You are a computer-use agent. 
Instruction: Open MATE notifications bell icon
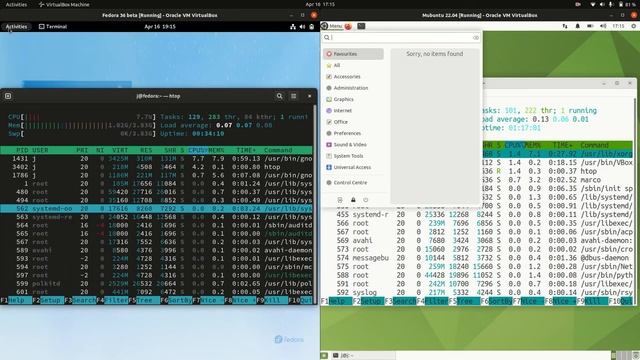coord(578,26)
